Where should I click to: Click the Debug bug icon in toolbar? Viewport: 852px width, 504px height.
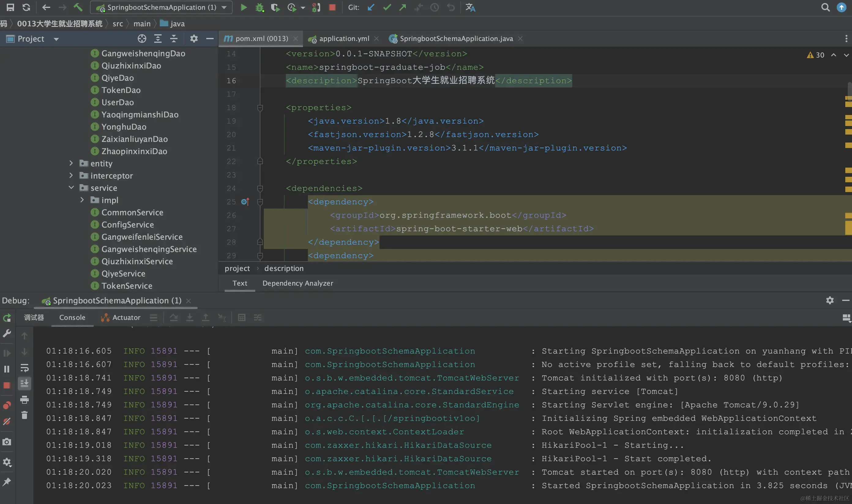(259, 7)
